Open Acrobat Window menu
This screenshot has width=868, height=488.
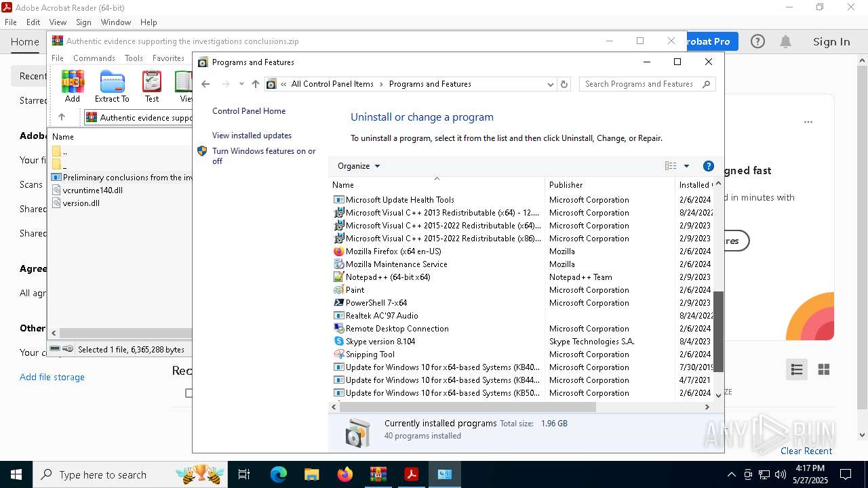coord(116,22)
